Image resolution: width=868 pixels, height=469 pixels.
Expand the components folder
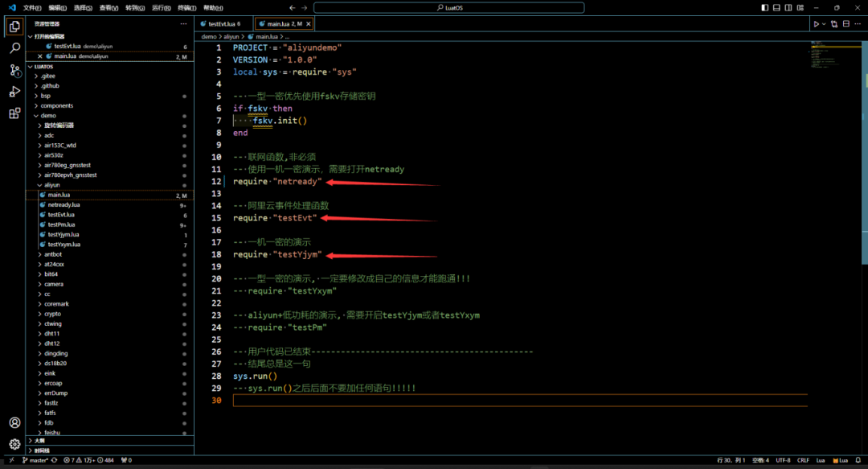click(56, 105)
